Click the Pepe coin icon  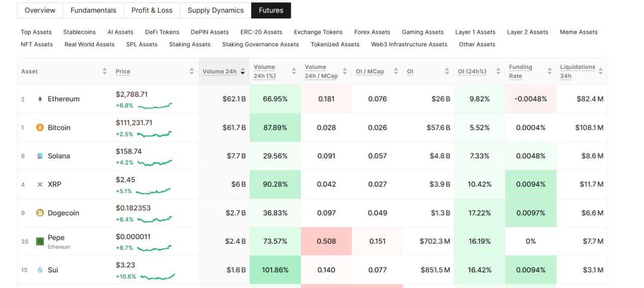[x=40, y=241]
